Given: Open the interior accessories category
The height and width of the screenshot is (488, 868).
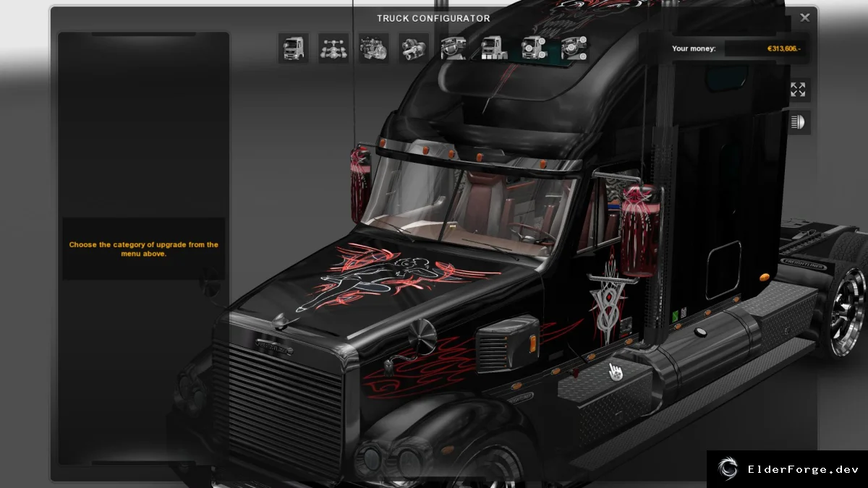Looking at the screenshot, I should click(x=575, y=48).
